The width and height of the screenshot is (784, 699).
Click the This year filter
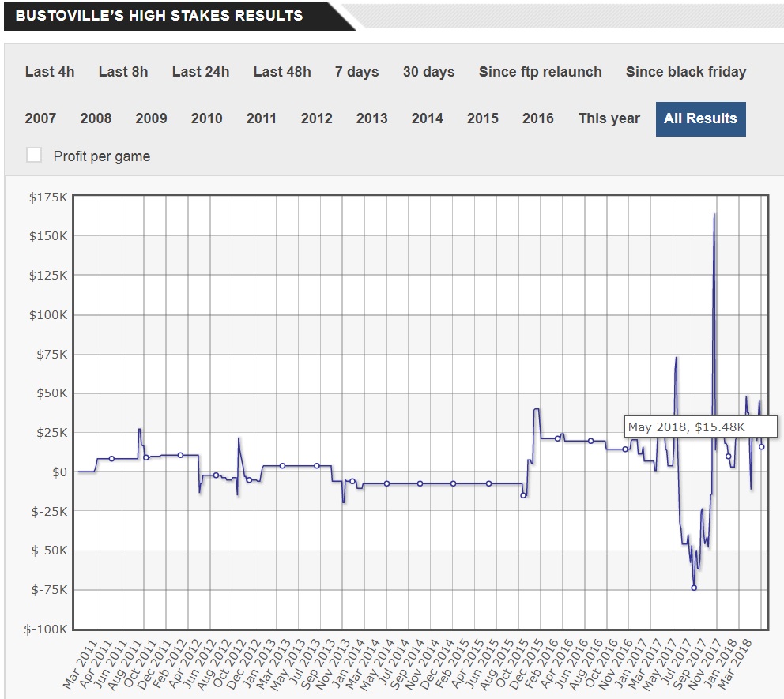[x=609, y=118]
